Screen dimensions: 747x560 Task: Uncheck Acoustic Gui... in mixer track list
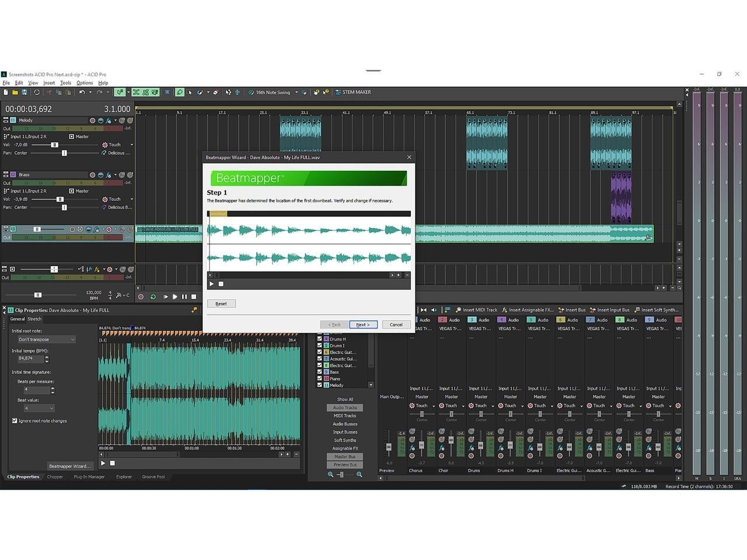click(x=319, y=359)
